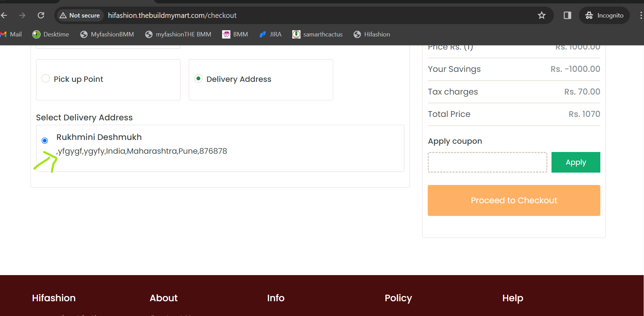The width and height of the screenshot is (644, 316).
Task: Select the Delivery Address radio option
Action: [198, 79]
